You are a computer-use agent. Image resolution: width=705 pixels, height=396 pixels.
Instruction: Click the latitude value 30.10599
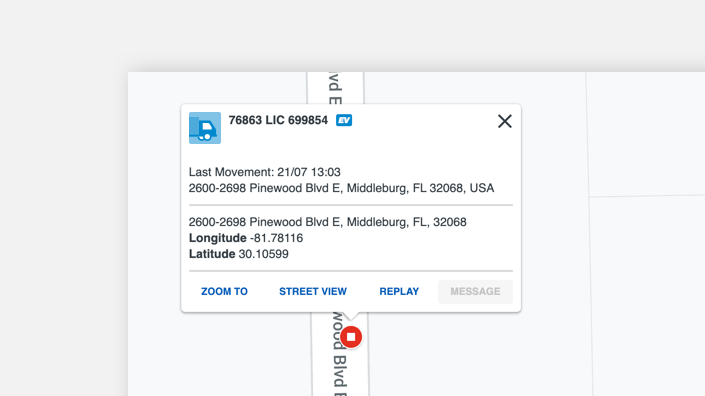263,254
